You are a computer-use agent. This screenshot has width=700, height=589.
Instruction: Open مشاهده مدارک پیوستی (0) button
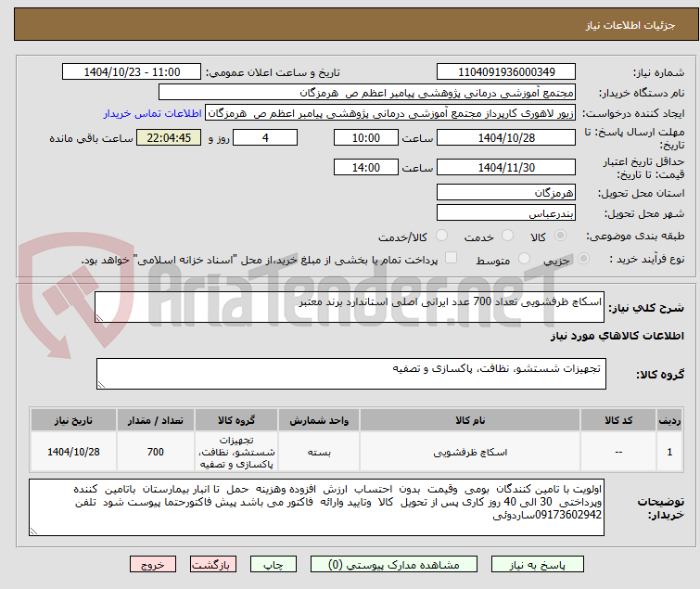(x=393, y=565)
